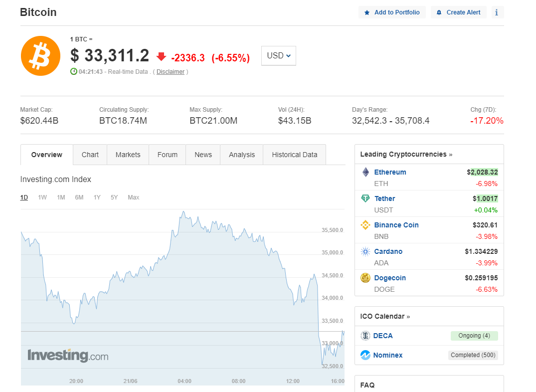Image resolution: width=536 pixels, height=392 pixels.
Task: Click the green clock icon by 04:21:43
Action: click(x=73, y=71)
